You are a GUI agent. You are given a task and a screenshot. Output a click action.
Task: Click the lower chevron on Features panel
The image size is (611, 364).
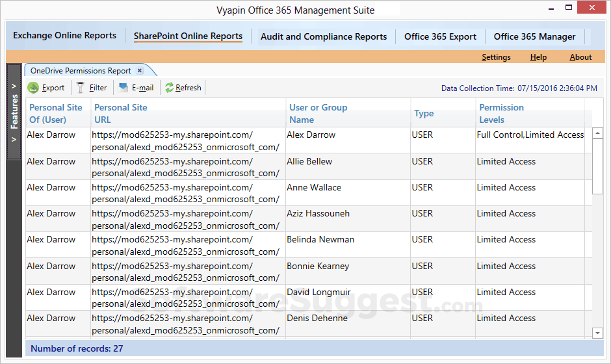tap(14, 138)
